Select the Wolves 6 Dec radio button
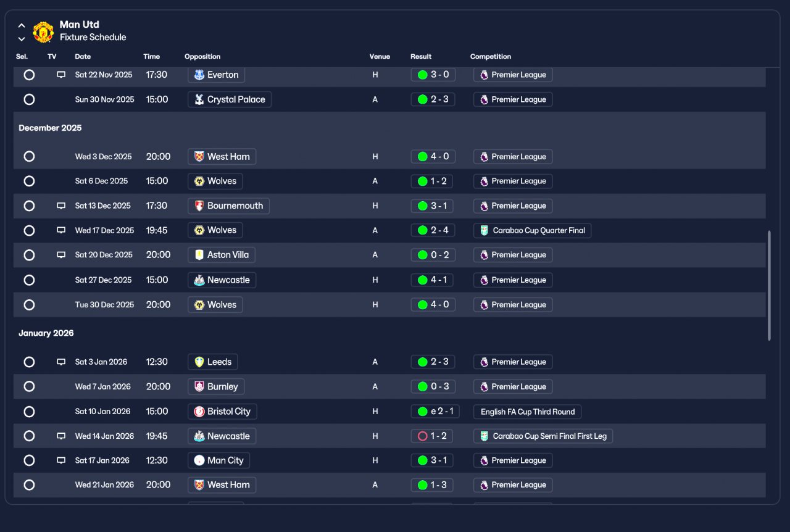 (x=29, y=181)
